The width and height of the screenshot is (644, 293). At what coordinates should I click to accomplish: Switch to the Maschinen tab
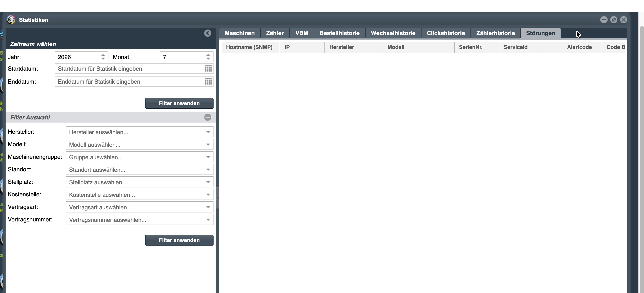pos(239,33)
